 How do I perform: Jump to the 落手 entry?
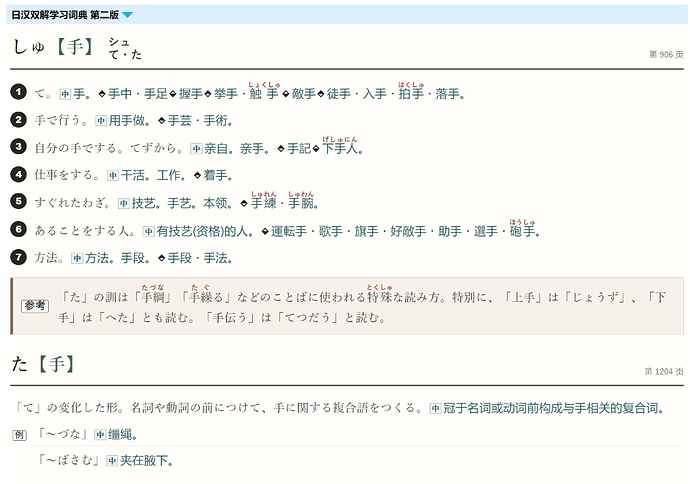tap(448, 94)
